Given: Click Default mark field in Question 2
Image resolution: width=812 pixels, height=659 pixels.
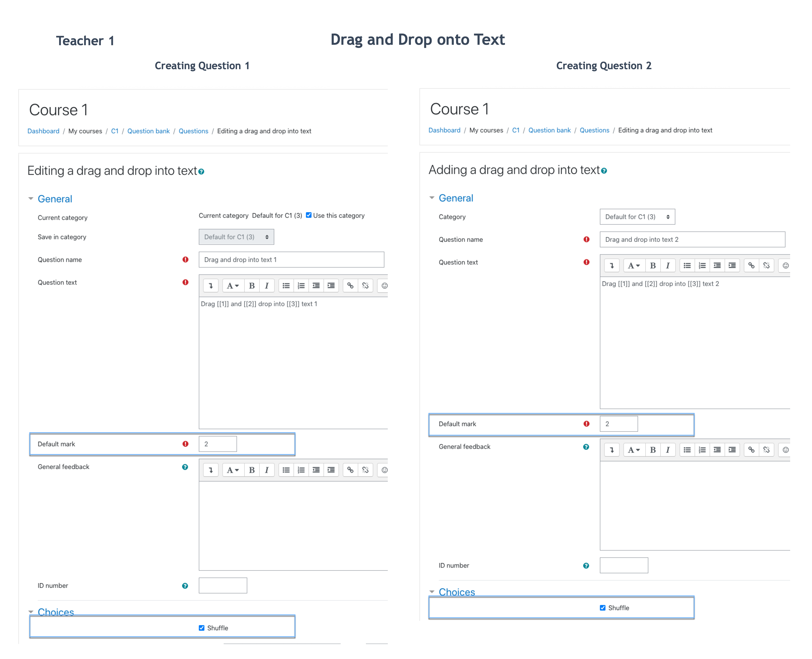Looking at the screenshot, I should [619, 424].
